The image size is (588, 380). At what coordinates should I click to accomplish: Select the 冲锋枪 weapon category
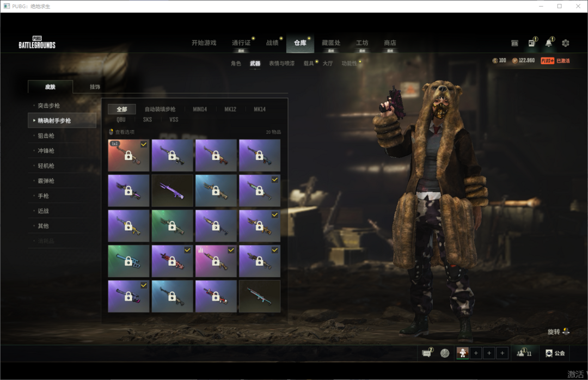click(46, 150)
